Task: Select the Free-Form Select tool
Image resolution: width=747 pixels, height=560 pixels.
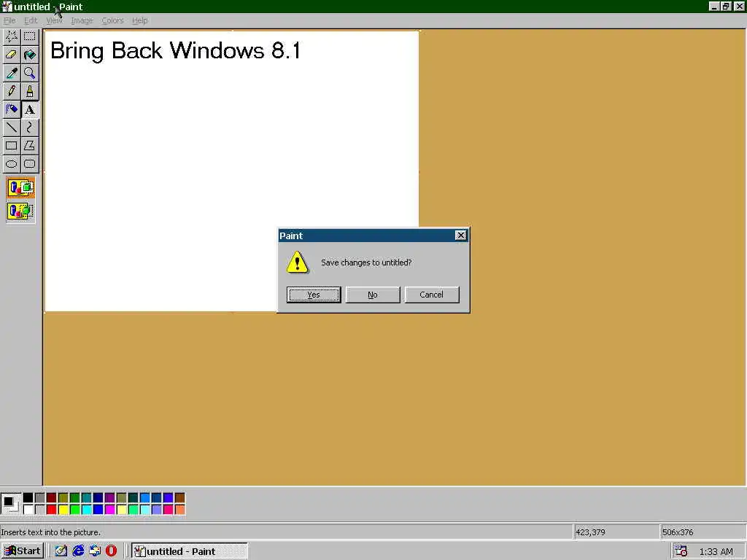Action: 12,36
